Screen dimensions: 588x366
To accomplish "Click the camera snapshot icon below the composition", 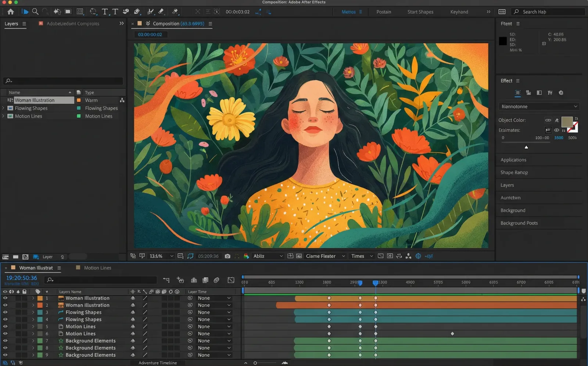I will pos(227,256).
